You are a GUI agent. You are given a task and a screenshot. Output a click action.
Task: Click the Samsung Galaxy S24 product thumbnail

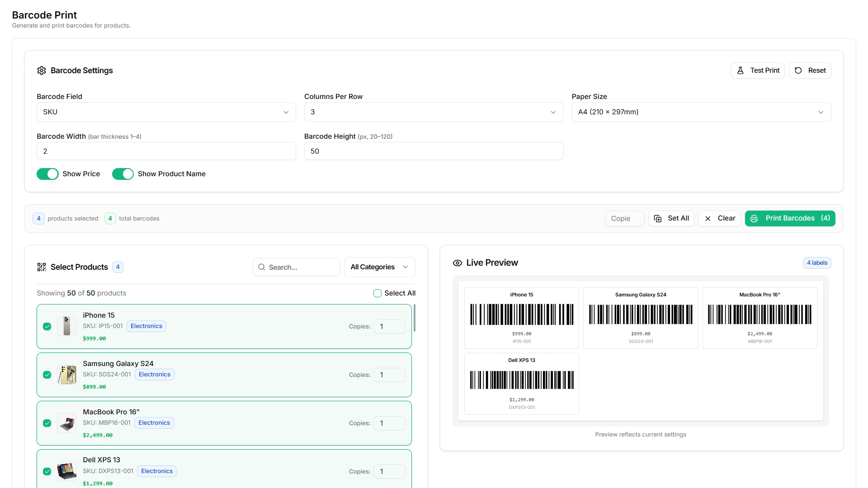(x=67, y=375)
